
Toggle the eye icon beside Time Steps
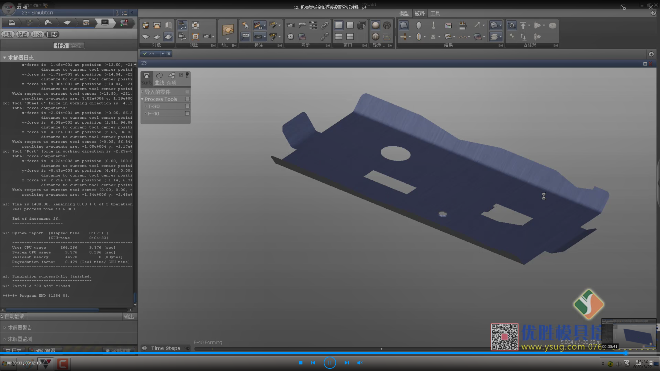144,348
